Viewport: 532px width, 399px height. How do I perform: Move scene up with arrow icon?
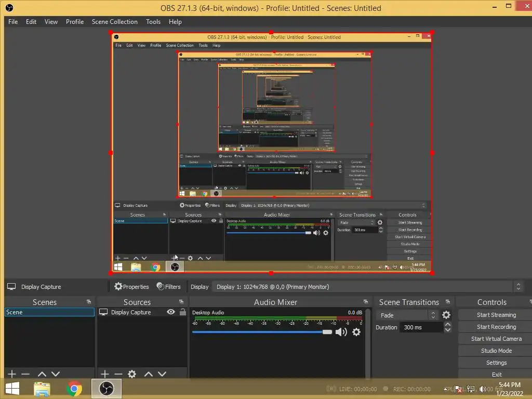click(x=42, y=374)
